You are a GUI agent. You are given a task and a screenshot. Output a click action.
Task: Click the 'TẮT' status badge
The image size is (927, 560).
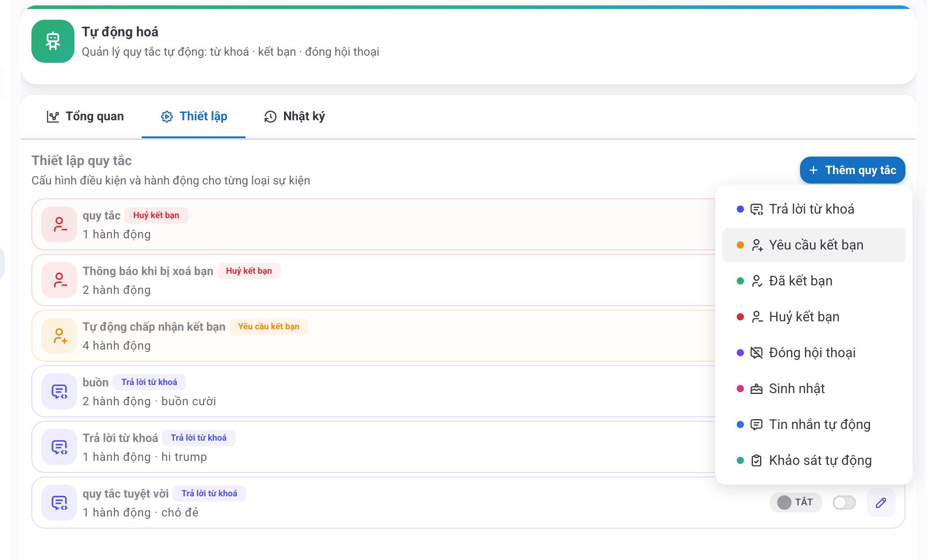click(x=796, y=503)
